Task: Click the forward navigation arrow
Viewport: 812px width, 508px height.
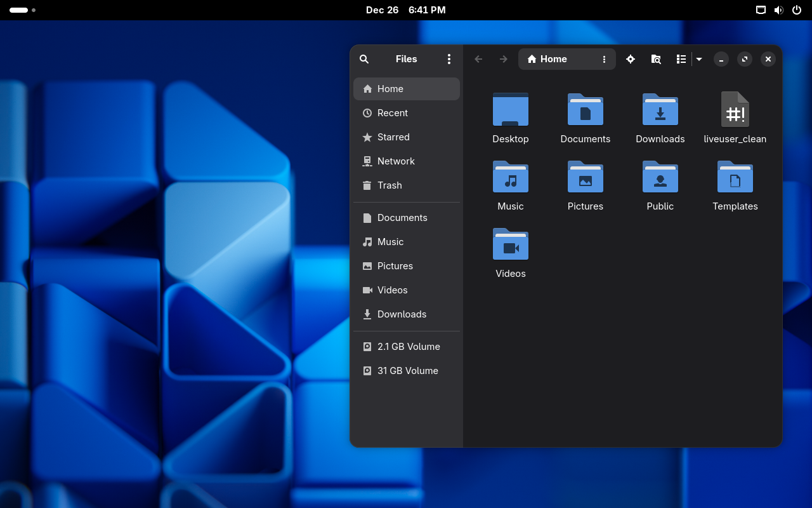Action: pos(503,59)
